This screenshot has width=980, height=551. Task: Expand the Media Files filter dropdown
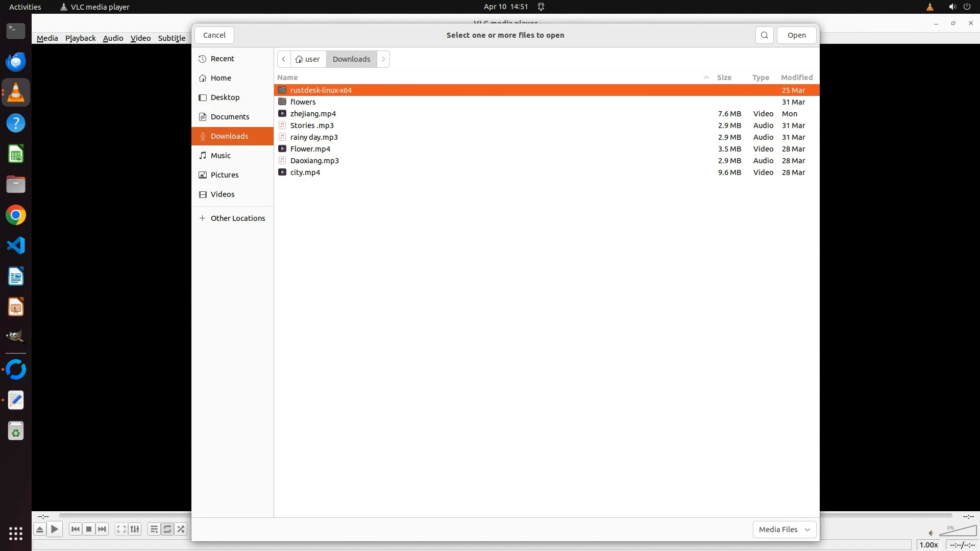click(x=784, y=530)
